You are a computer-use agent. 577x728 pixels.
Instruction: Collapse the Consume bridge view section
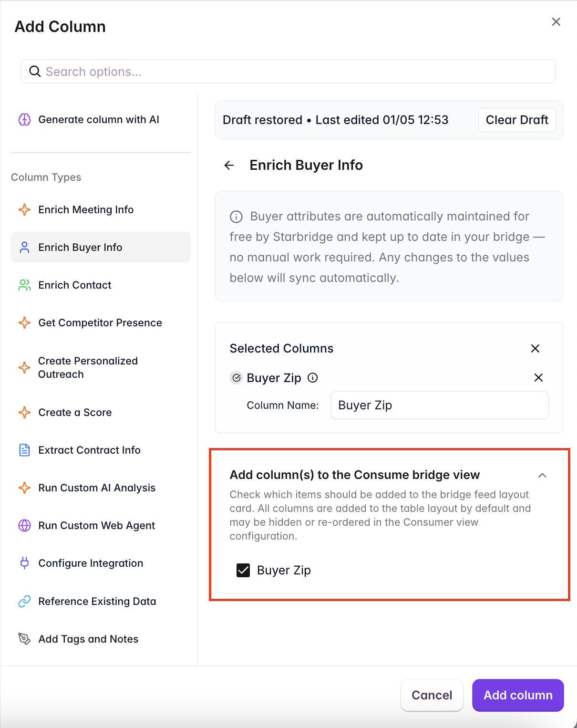pyautogui.click(x=542, y=476)
